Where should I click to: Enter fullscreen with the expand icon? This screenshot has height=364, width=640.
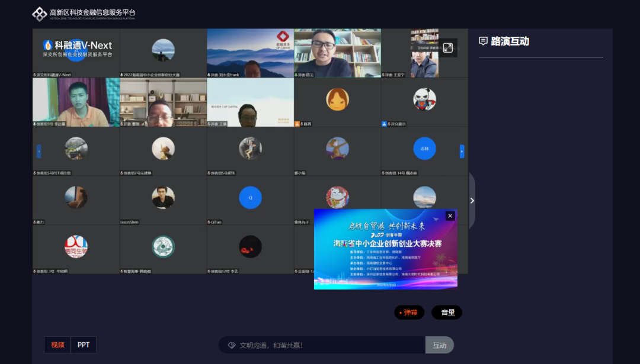click(448, 48)
